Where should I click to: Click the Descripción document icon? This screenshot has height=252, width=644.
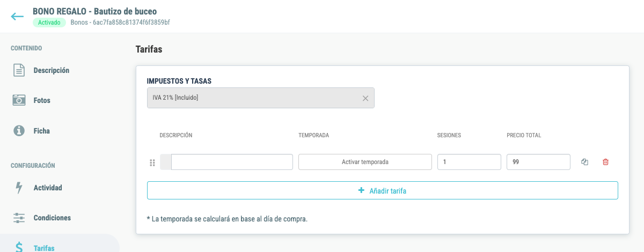pyautogui.click(x=19, y=70)
